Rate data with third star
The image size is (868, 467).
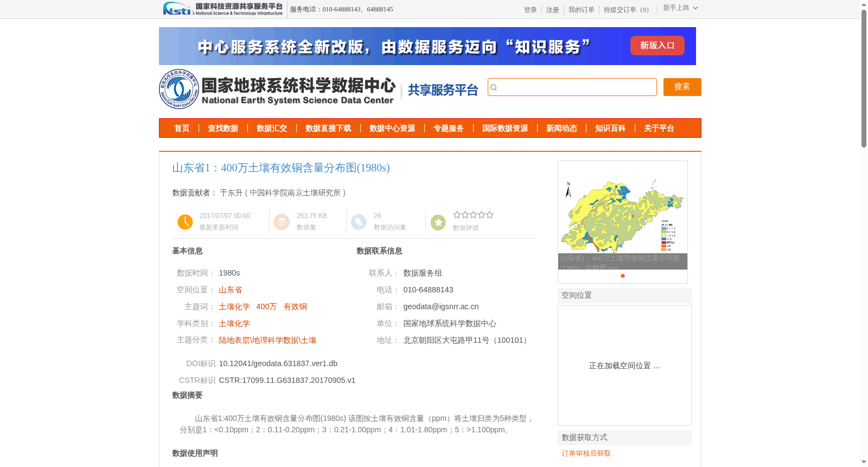point(473,215)
